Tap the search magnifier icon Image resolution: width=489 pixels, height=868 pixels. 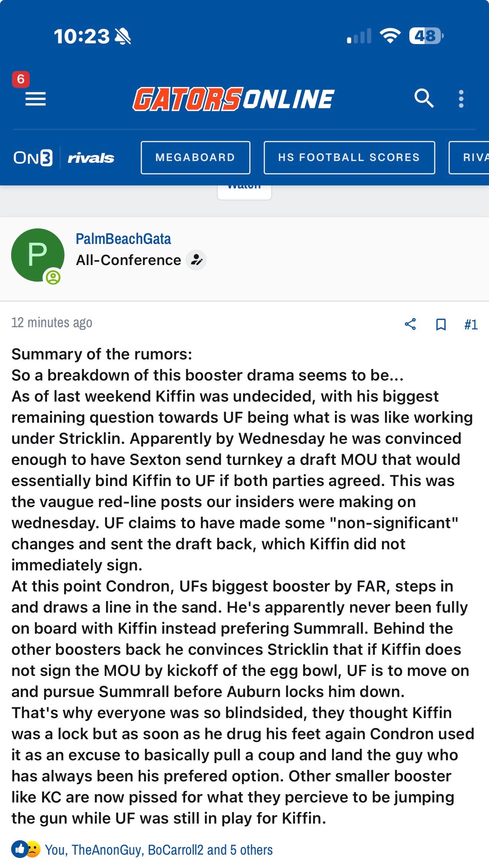point(423,98)
